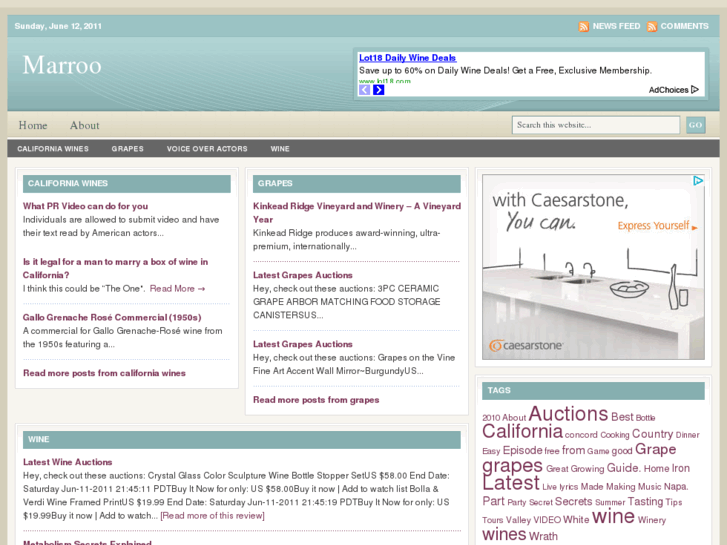The height and width of the screenshot is (545, 727).
Task: Click the News Feed RSS icon
Action: (x=584, y=26)
